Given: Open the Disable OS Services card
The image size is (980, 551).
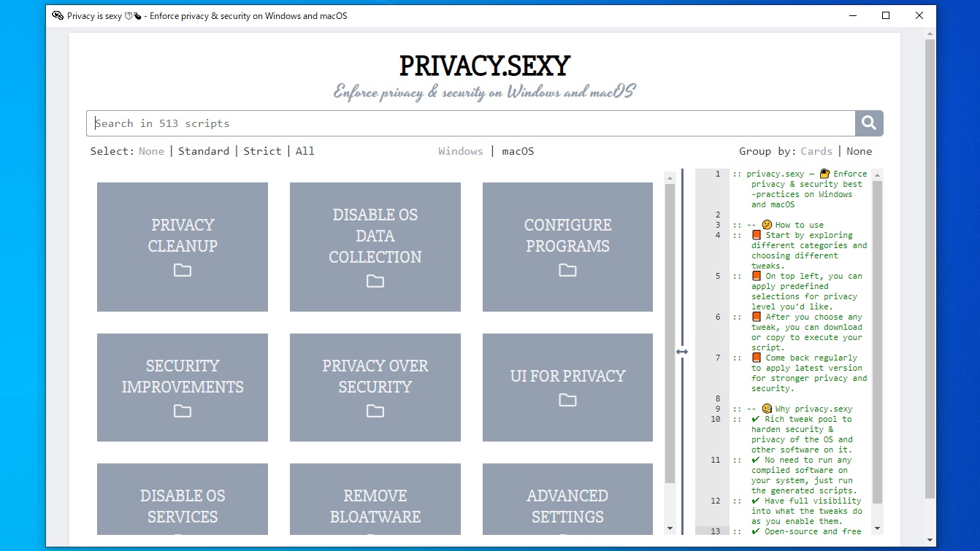Looking at the screenshot, I should 183,499.
